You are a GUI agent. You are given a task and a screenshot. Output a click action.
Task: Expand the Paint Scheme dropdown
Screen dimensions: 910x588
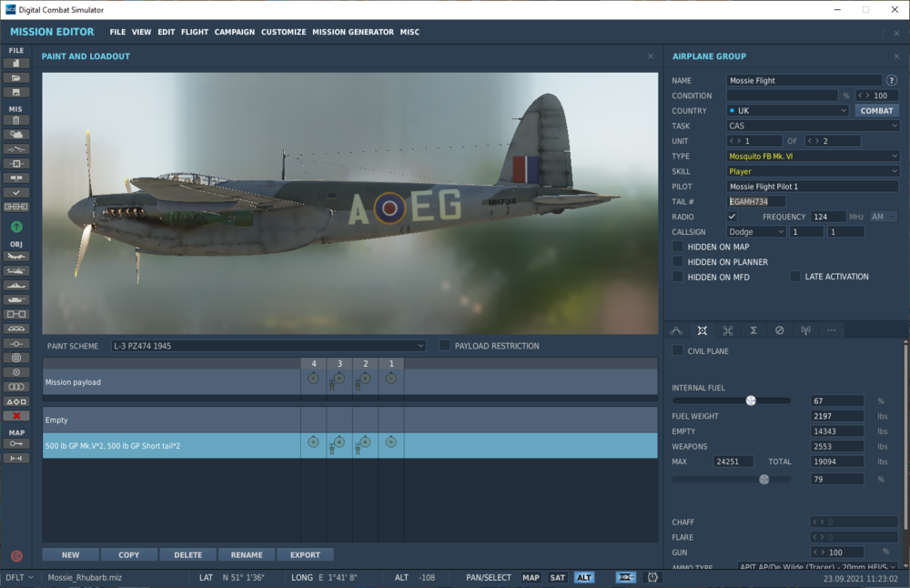click(x=268, y=346)
